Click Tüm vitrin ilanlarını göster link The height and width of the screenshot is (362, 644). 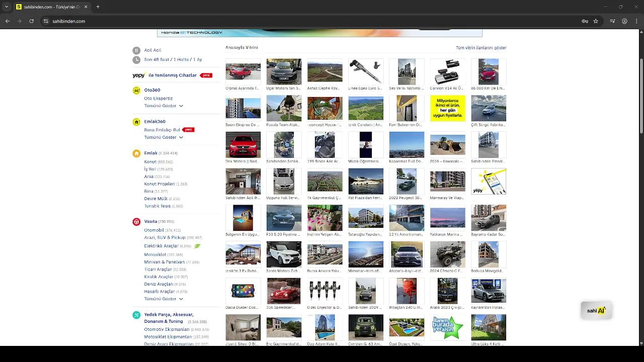pos(481,48)
